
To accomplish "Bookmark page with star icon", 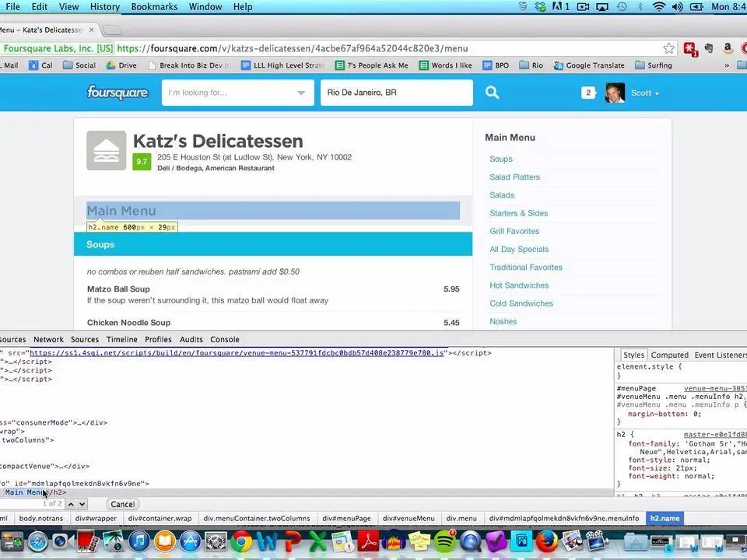I will pos(669,48).
